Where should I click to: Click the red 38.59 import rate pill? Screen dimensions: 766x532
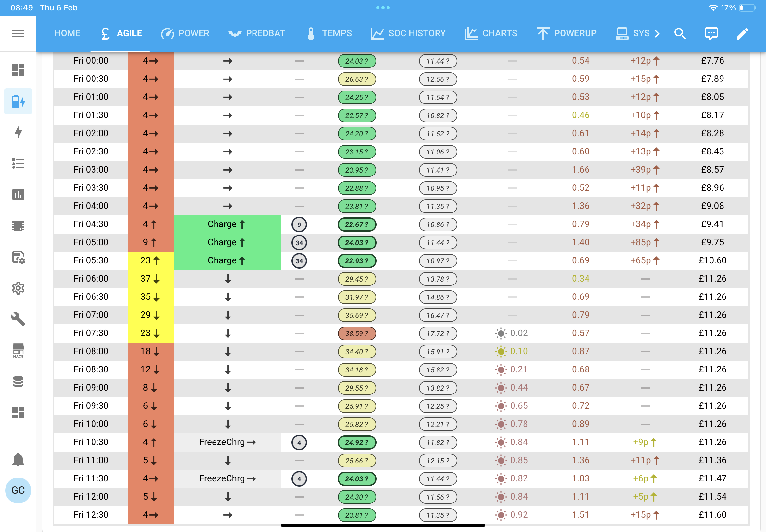[x=356, y=333]
